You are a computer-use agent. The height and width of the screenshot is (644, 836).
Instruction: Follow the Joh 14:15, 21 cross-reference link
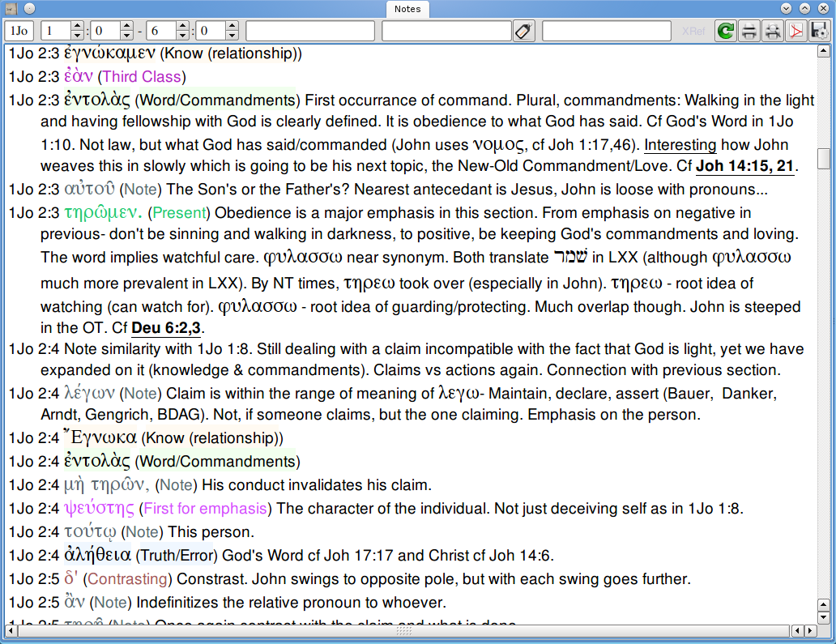coord(744,166)
